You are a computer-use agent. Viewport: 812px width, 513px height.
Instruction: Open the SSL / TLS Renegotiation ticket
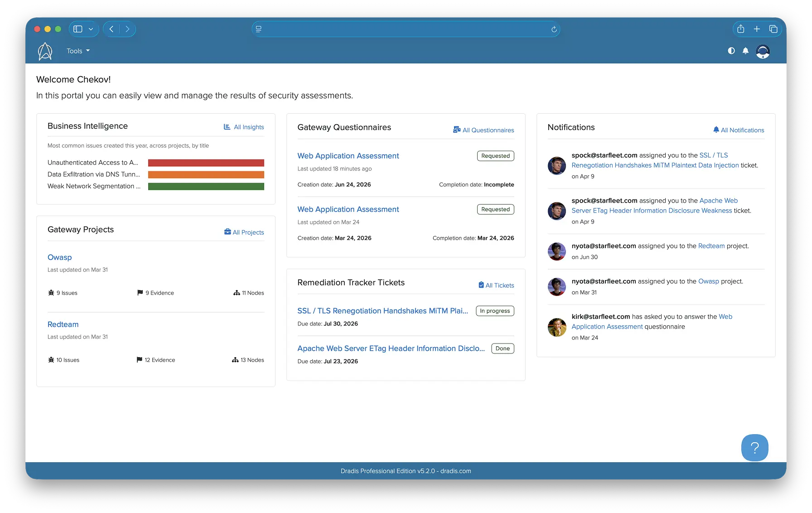(x=382, y=311)
